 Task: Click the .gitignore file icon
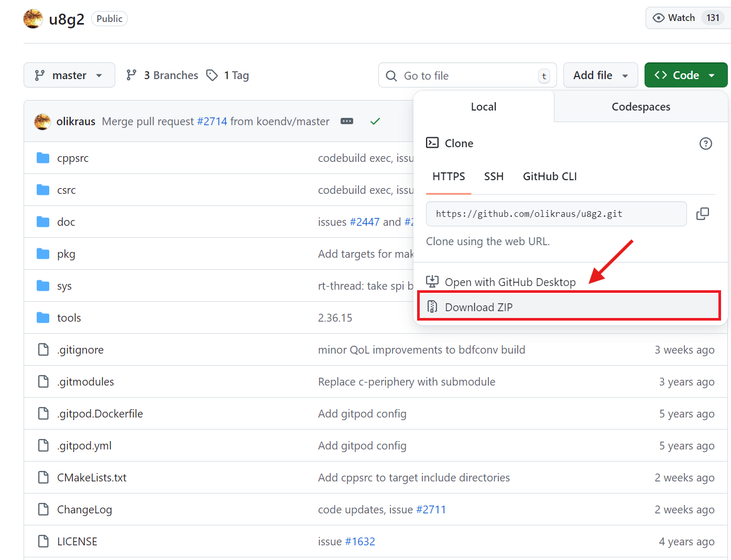tap(43, 349)
